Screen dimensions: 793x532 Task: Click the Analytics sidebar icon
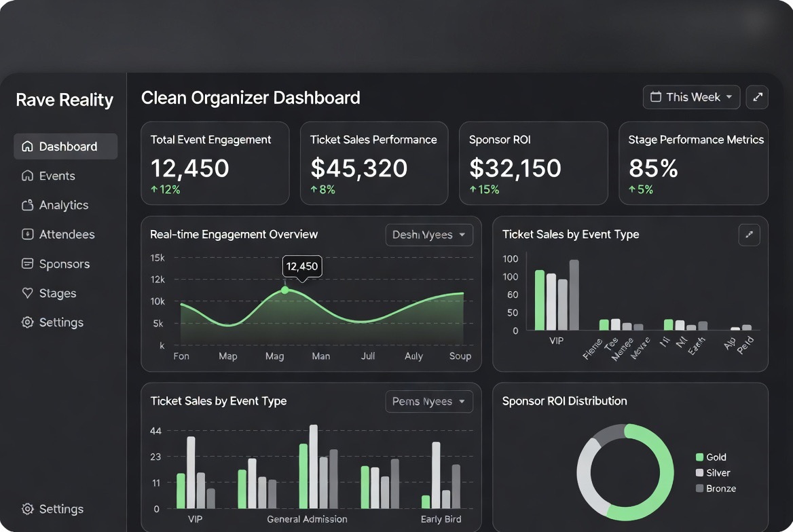coord(27,205)
